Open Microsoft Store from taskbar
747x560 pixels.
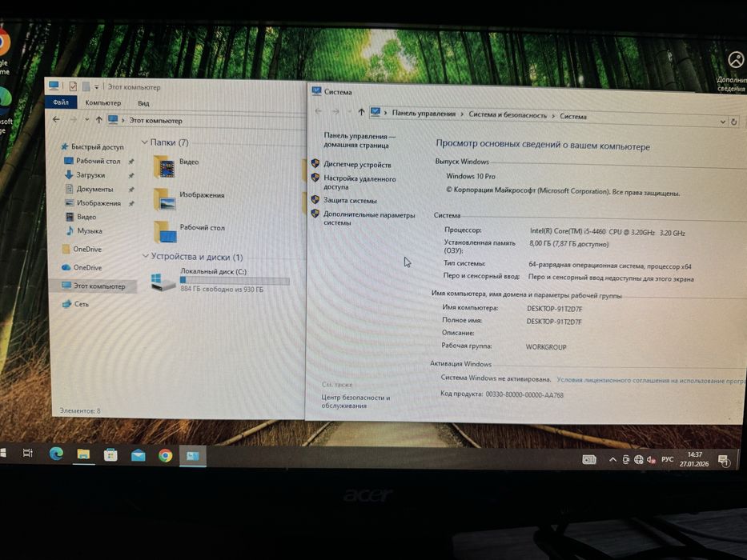(110, 454)
